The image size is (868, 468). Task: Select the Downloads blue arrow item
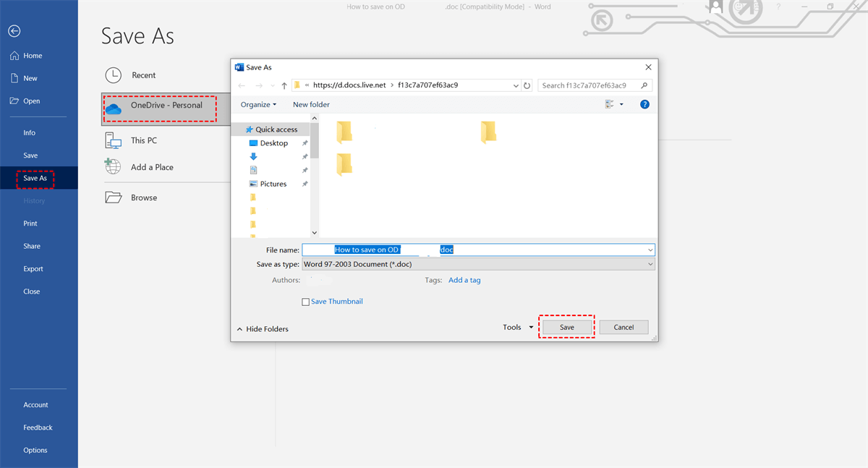(253, 156)
